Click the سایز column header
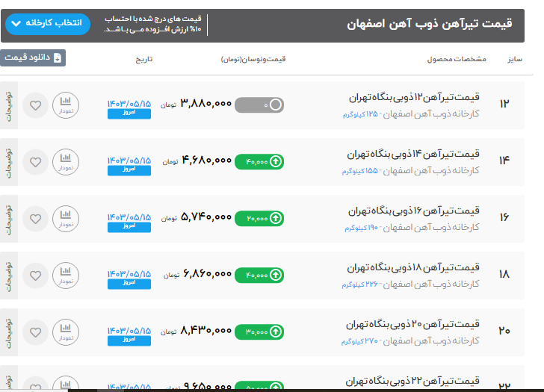The height and width of the screenshot is (392, 544). 513,58
